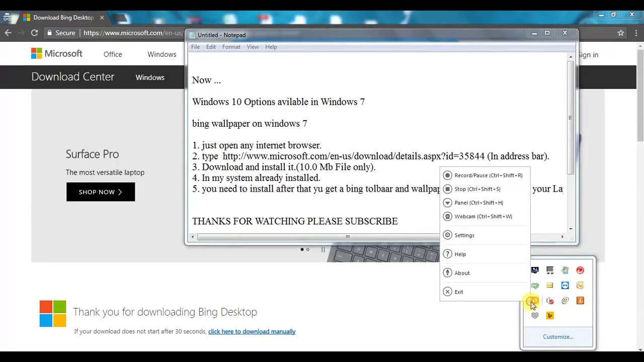Click the Surface Pro heading
This screenshot has width=644, height=362.
tap(92, 154)
